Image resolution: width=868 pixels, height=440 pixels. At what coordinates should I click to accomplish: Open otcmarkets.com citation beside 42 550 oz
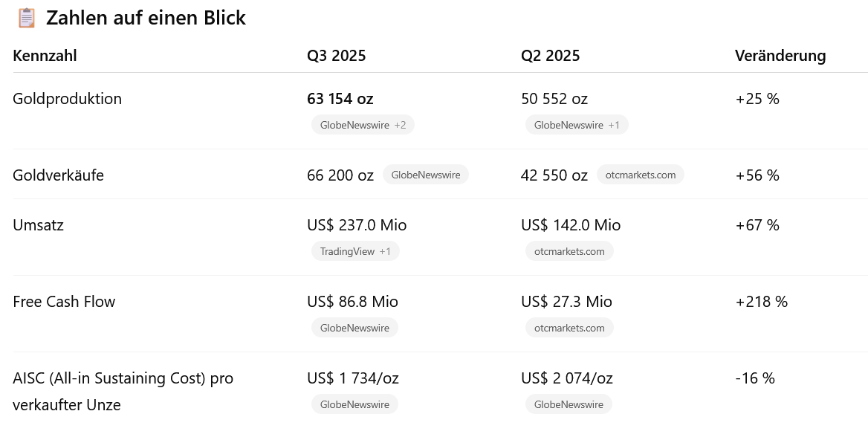pyautogui.click(x=640, y=175)
